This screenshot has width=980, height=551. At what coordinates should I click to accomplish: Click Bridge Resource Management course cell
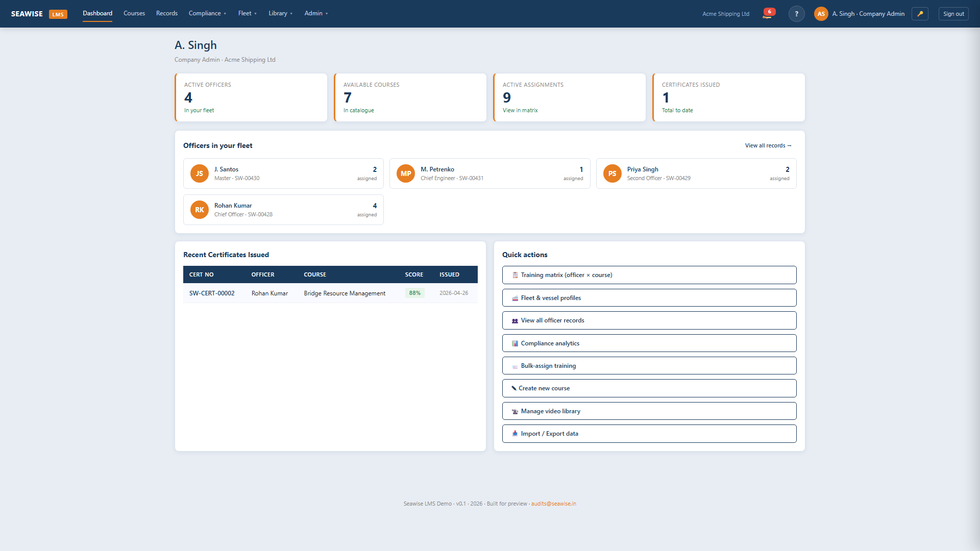pos(345,293)
